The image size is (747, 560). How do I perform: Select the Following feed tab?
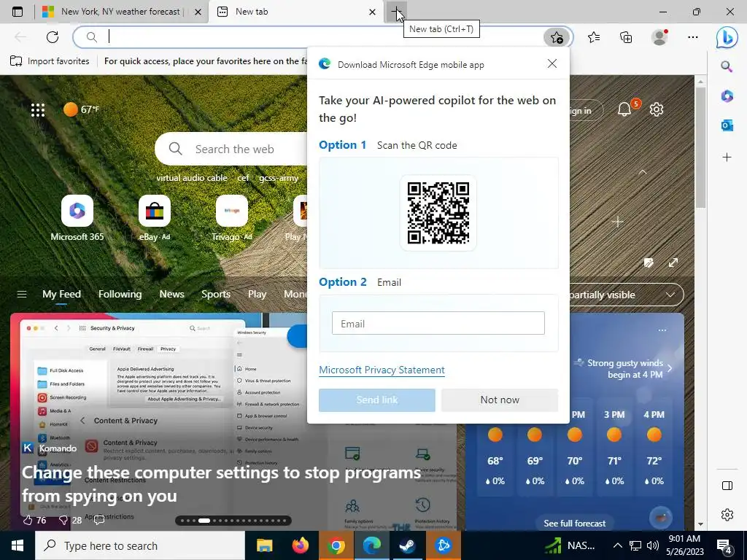coord(120,295)
